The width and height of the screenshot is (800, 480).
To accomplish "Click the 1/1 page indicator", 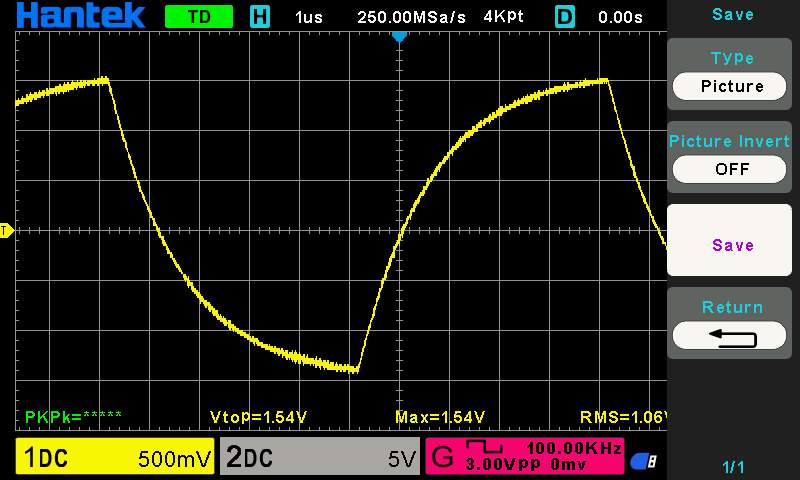I will (x=733, y=467).
